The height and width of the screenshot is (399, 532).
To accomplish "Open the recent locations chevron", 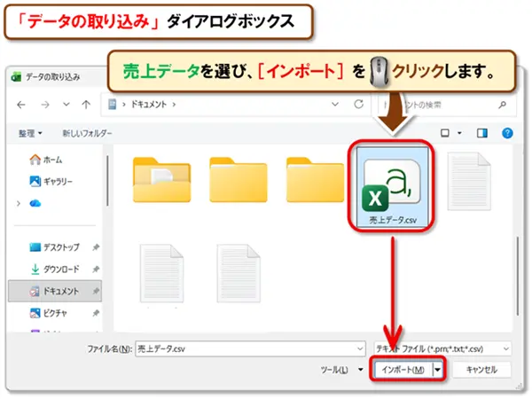I will [66, 105].
